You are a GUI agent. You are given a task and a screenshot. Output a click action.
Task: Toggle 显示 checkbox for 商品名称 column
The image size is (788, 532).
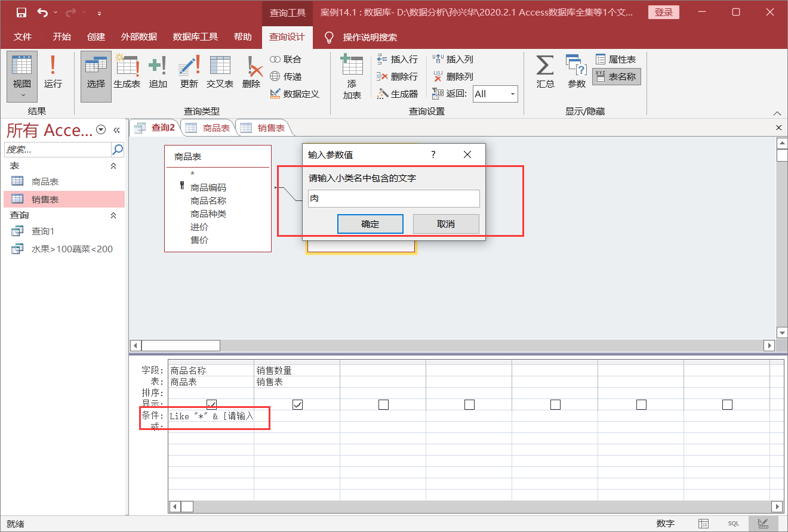[211, 404]
